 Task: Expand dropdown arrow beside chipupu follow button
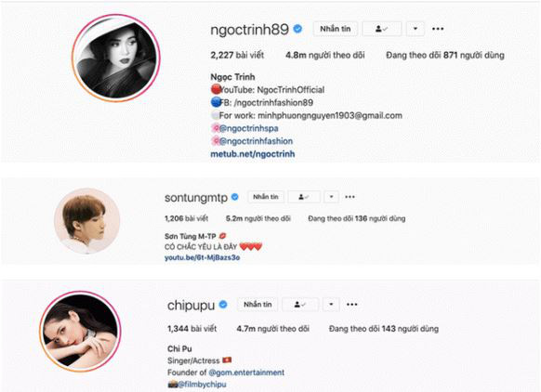tap(331, 305)
